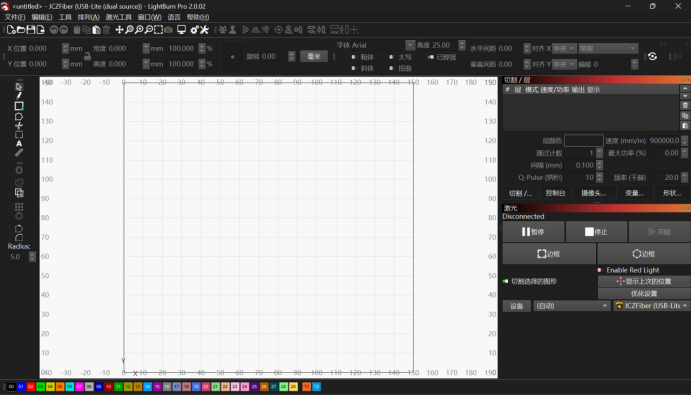
Task: Click the 设备 devices button
Action: point(516,306)
